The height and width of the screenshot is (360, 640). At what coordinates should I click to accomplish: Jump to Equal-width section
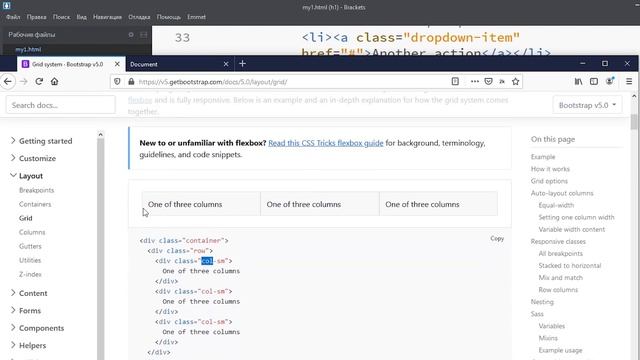coord(556,205)
